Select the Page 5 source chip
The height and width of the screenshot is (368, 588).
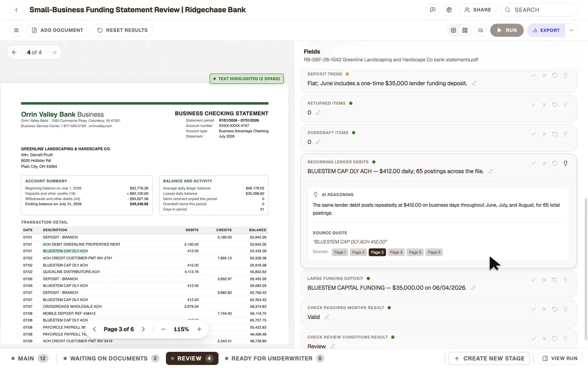pos(415,252)
